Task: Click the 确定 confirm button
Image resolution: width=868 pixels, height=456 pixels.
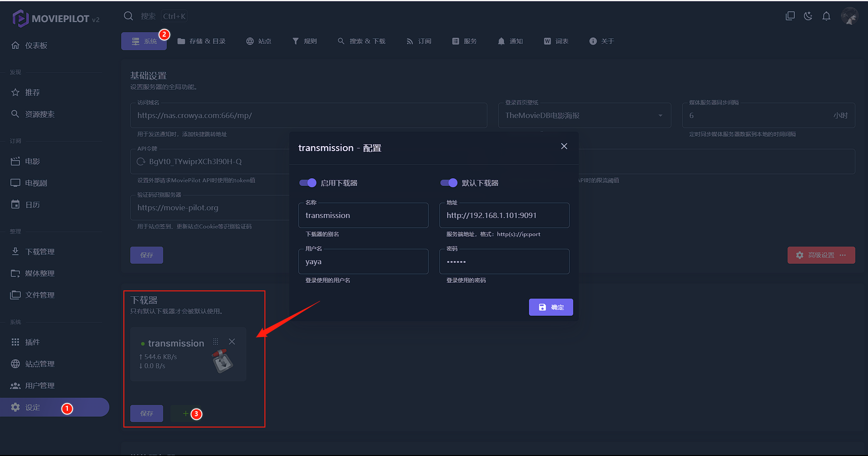Action: coord(551,307)
